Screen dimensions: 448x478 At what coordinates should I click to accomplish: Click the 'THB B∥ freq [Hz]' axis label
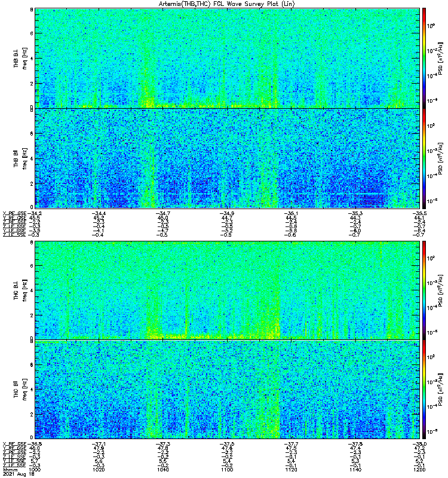click(20, 158)
